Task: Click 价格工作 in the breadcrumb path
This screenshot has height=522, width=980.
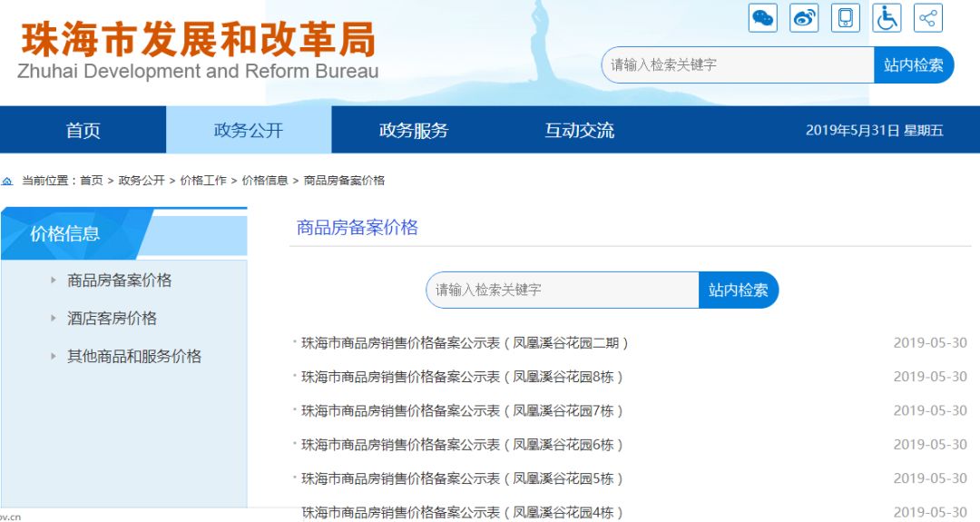Action: coord(203,181)
